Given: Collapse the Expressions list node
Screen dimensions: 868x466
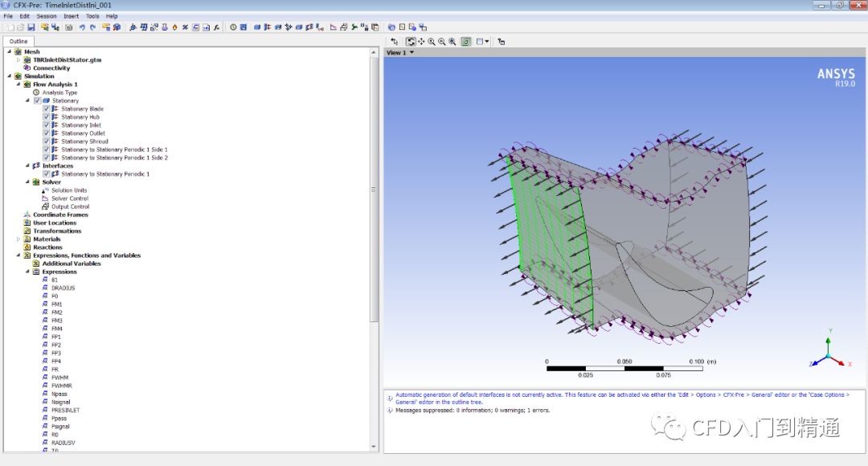Looking at the screenshot, I should (x=27, y=272).
